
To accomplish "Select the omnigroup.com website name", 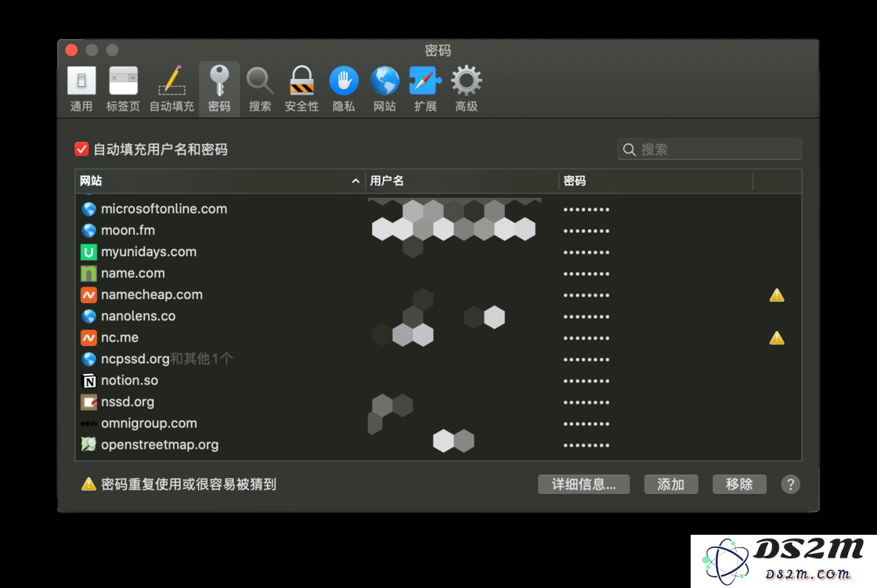I will pyautogui.click(x=149, y=424).
